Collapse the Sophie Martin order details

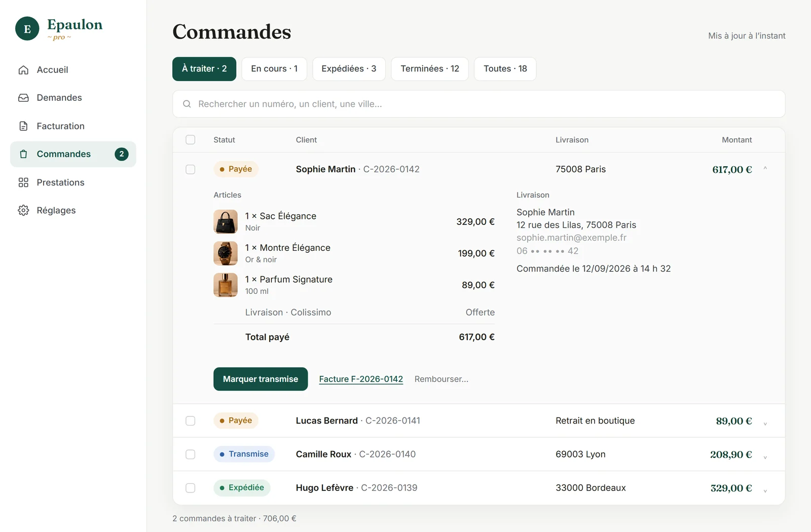pyautogui.click(x=765, y=169)
